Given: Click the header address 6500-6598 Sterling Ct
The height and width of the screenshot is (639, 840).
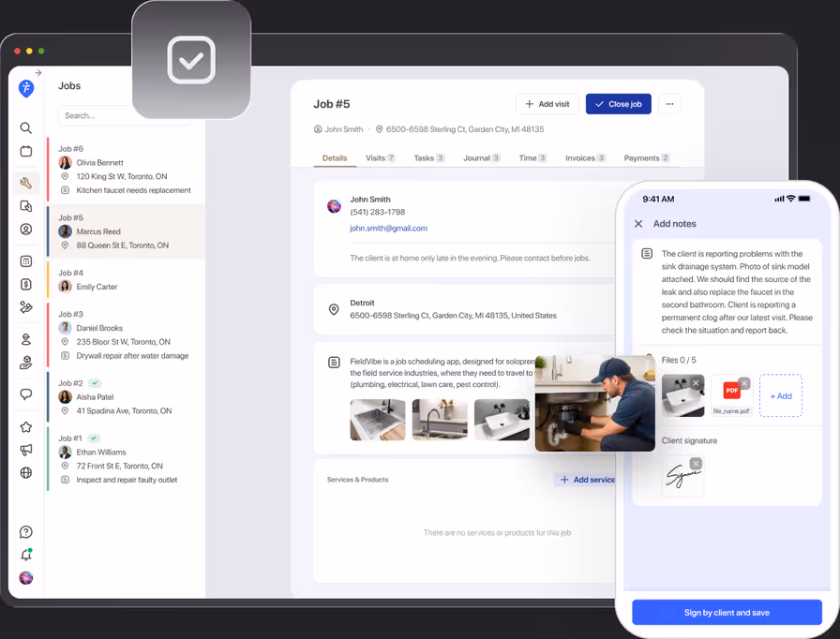Looking at the screenshot, I should 464,129.
